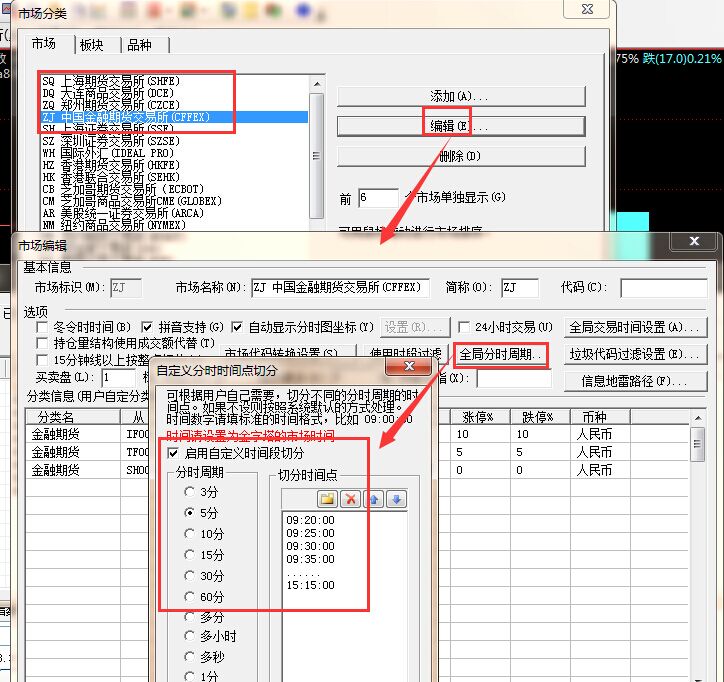Toggle 启用自定义时间段切分 checkbox
Image resolution: width=724 pixels, height=682 pixels.
[x=174, y=453]
